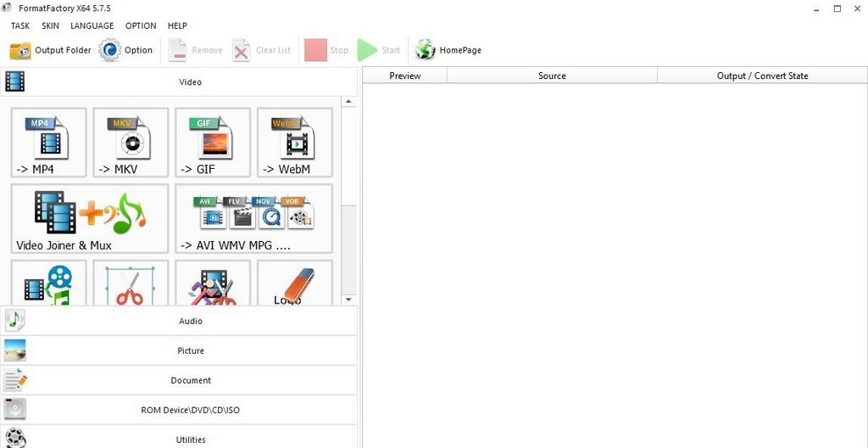Click the green Start toolbar button
Screen dimensions: 868x448
pyautogui.click(x=379, y=50)
